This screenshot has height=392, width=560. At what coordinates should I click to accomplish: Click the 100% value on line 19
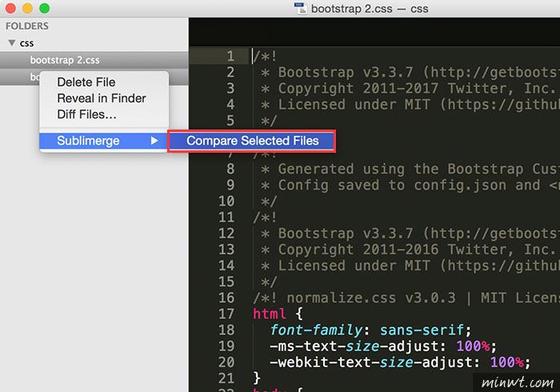473,346
